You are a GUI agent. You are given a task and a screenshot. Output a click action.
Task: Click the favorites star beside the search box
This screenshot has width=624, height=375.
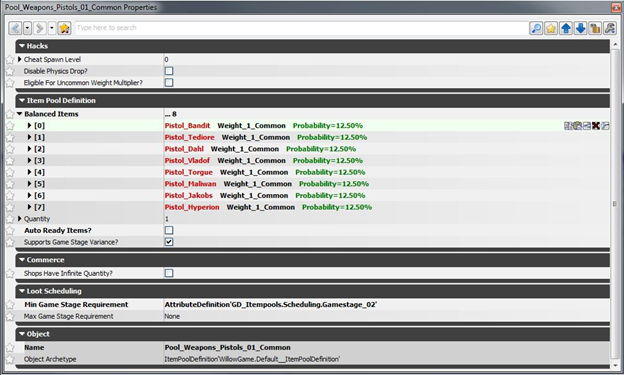pyautogui.click(x=64, y=28)
